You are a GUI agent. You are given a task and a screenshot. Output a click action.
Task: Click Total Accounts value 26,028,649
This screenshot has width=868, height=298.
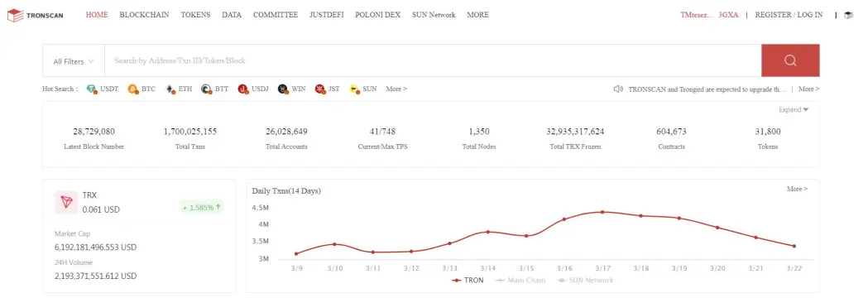tap(286, 132)
